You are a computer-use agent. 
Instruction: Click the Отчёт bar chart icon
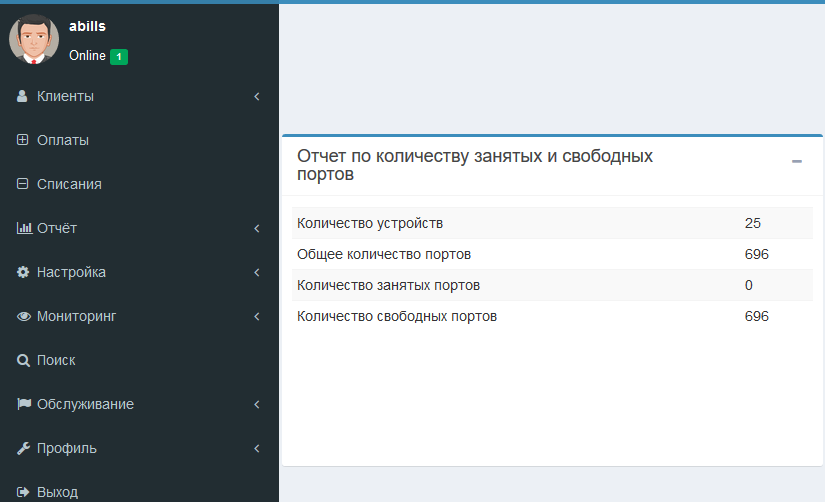pos(24,229)
